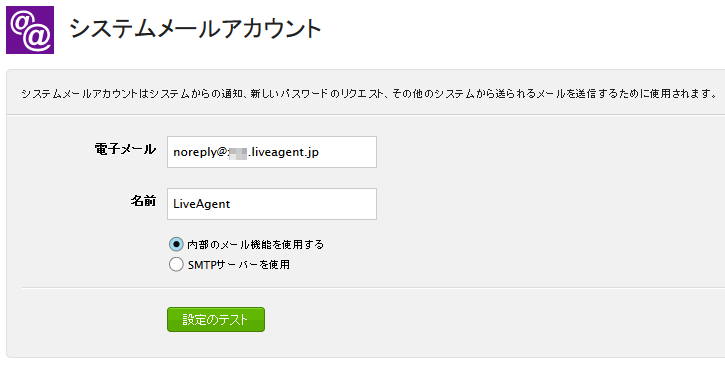Click the 名前 field label
This screenshot has height=365, width=725.
(143, 201)
